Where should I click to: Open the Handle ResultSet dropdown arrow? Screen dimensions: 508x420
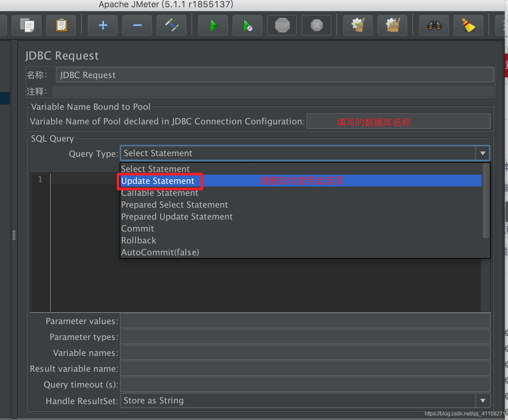pos(483,400)
